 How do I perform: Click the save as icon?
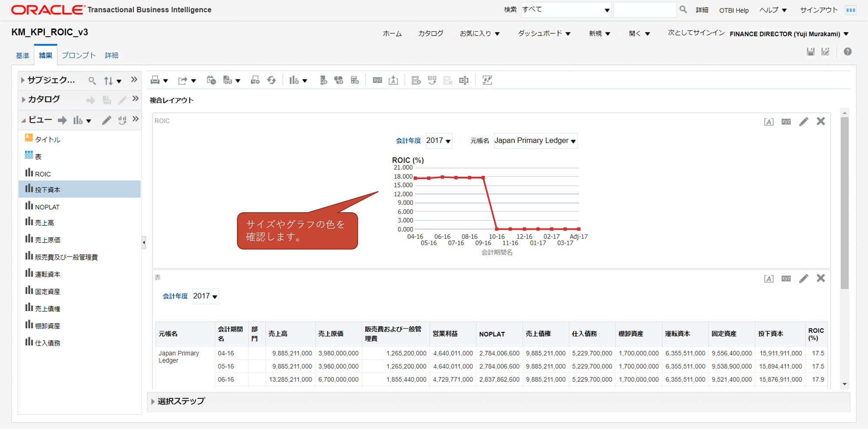(x=825, y=52)
